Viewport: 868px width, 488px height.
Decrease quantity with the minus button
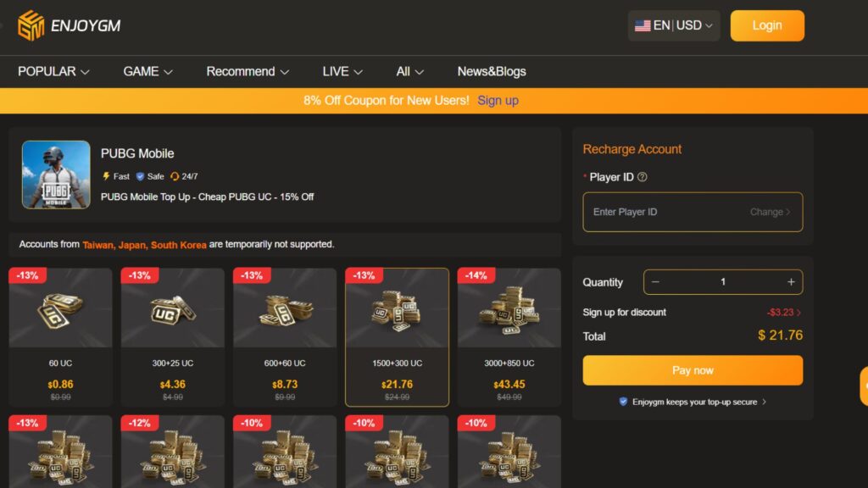point(656,281)
